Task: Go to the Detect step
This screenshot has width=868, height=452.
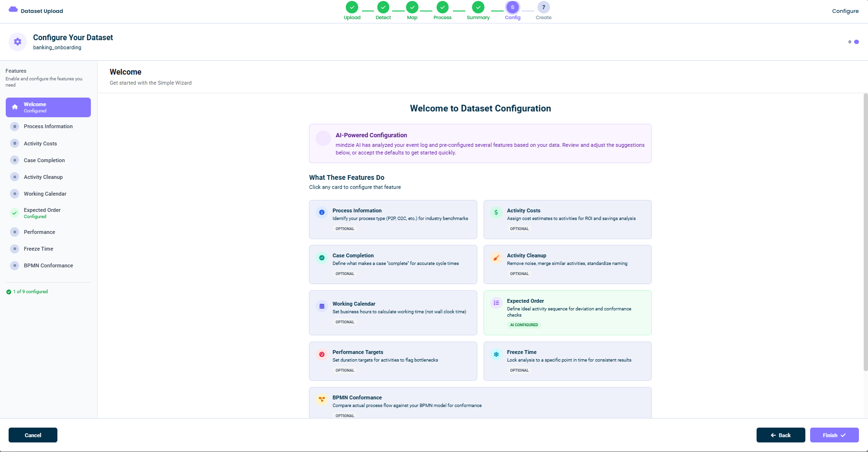Action: tap(383, 11)
